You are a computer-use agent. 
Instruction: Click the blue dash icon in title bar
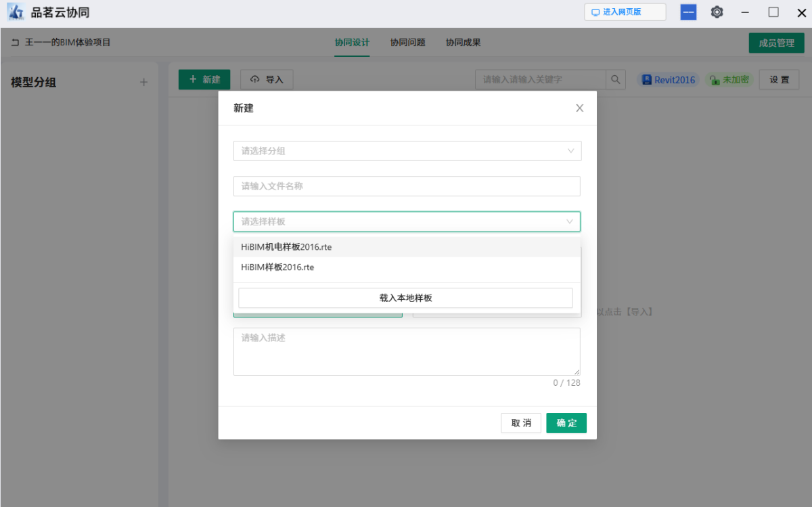coord(688,12)
